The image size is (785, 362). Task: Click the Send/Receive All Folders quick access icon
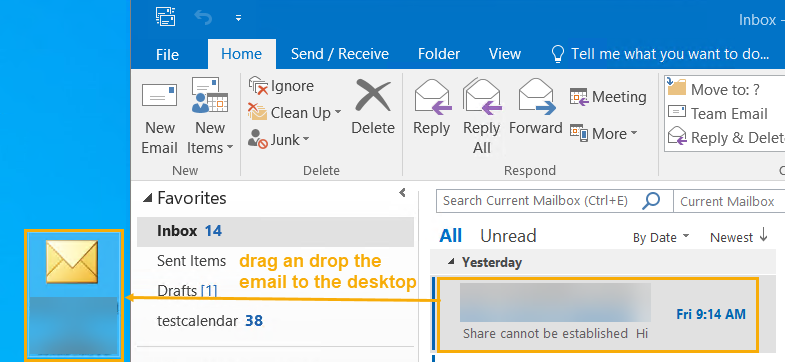166,18
